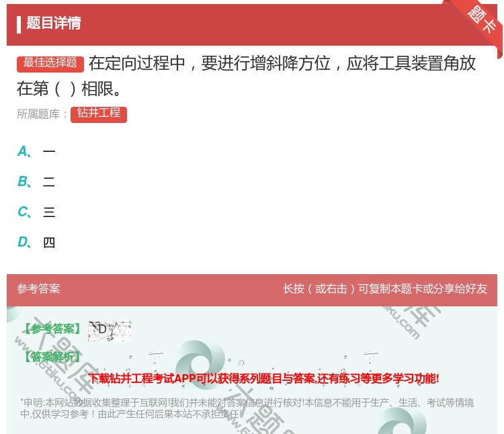Click the 所属题库 label text

click(x=42, y=114)
